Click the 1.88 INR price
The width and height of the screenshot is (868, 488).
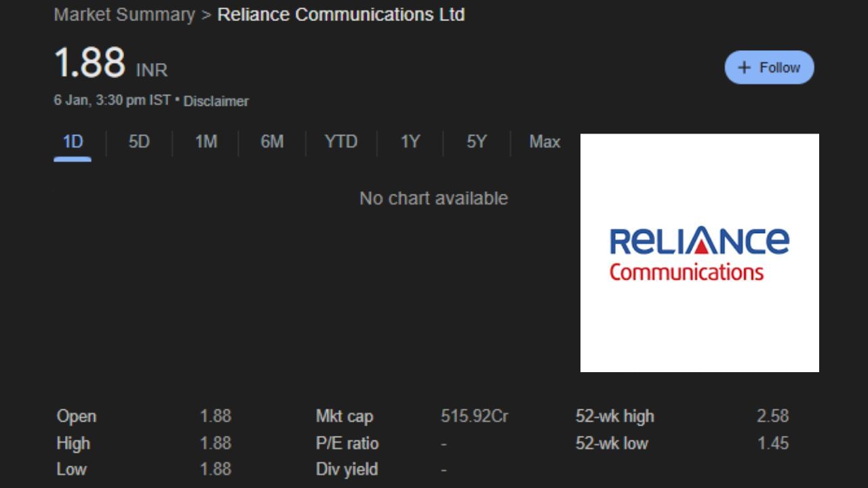(x=111, y=63)
